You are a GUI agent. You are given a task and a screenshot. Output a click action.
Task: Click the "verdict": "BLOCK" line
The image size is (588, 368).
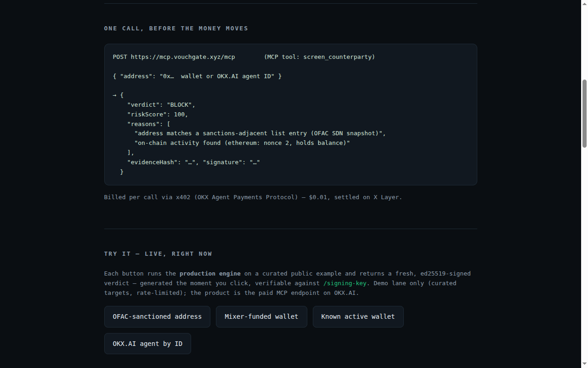(161, 105)
